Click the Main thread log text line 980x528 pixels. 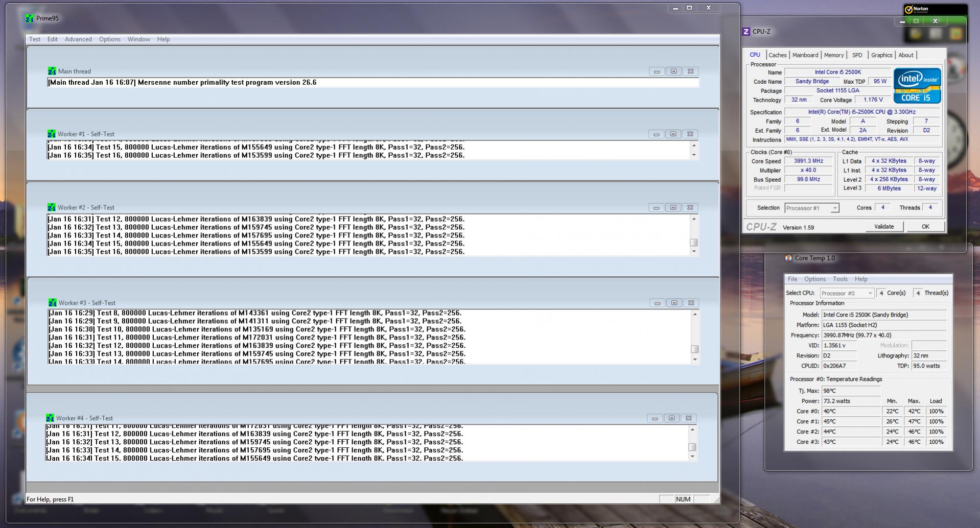point(182,82)
